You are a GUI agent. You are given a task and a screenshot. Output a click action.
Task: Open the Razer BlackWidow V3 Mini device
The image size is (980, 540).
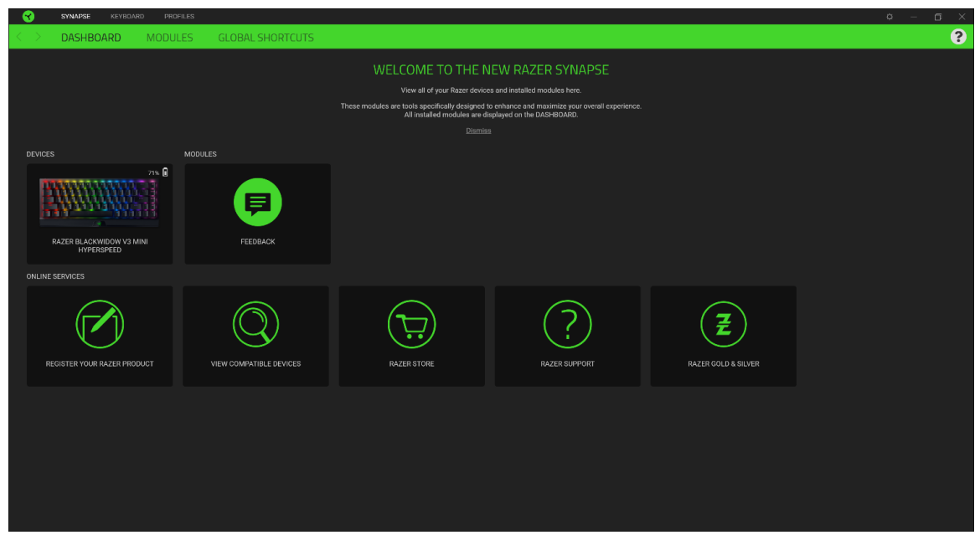click(100, 201)
